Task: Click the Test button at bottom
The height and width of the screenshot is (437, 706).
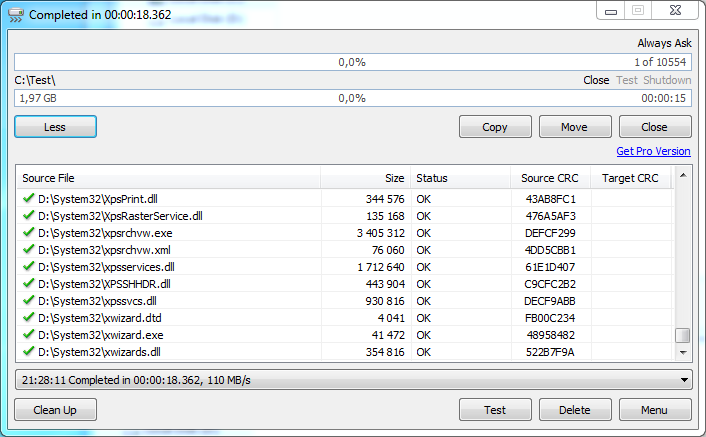Action: pyautogui.click(x=495, y=410)
